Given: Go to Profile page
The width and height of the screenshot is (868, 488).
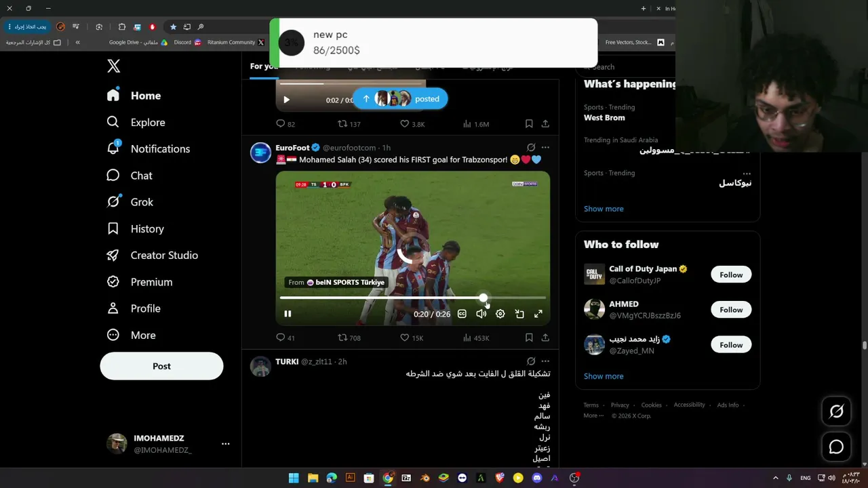Looking at the screenshot, I should pos(133,308).
